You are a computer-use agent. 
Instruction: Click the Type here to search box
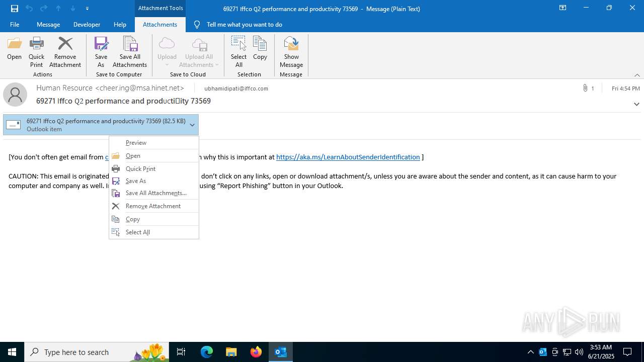tap(96, 352)
